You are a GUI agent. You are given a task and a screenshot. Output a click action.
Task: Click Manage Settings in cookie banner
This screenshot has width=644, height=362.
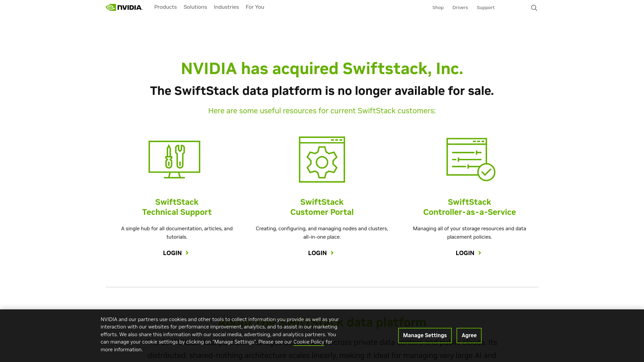click(x=425, y=336)
